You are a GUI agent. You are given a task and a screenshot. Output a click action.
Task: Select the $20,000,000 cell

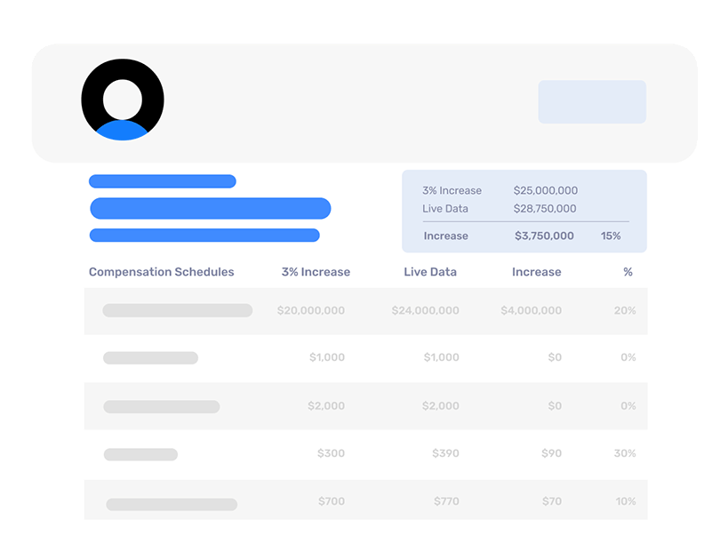(310, 310)
